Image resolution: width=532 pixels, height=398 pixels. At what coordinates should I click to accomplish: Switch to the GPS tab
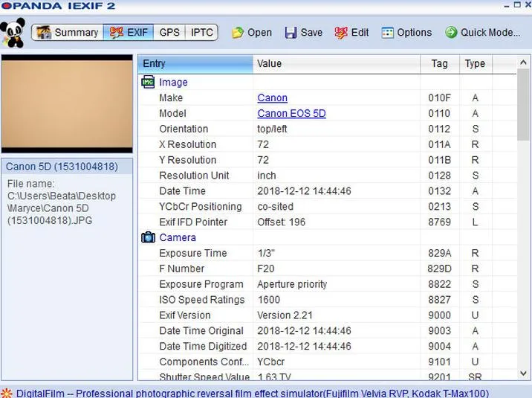point(169,33)
